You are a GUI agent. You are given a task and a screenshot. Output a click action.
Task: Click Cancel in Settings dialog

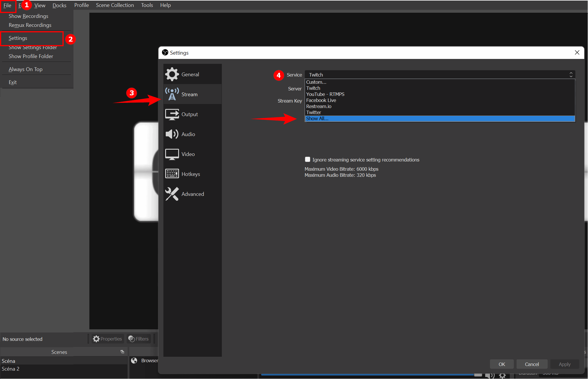click(x=532, y=364)
